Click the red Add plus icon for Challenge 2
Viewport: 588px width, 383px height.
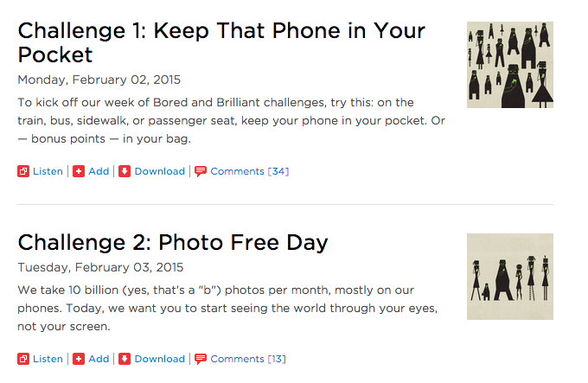coord(79,359)
